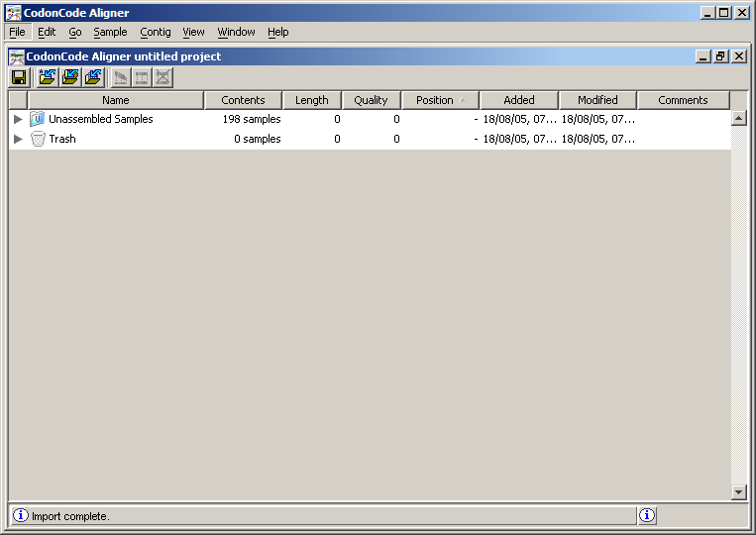
Task: Click the Modified date of Trash row
Action: coord(597,139)
